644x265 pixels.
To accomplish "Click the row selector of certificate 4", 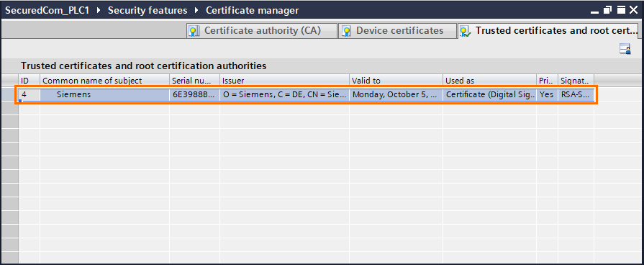I will pyautogui.click(x=9, y=94).
